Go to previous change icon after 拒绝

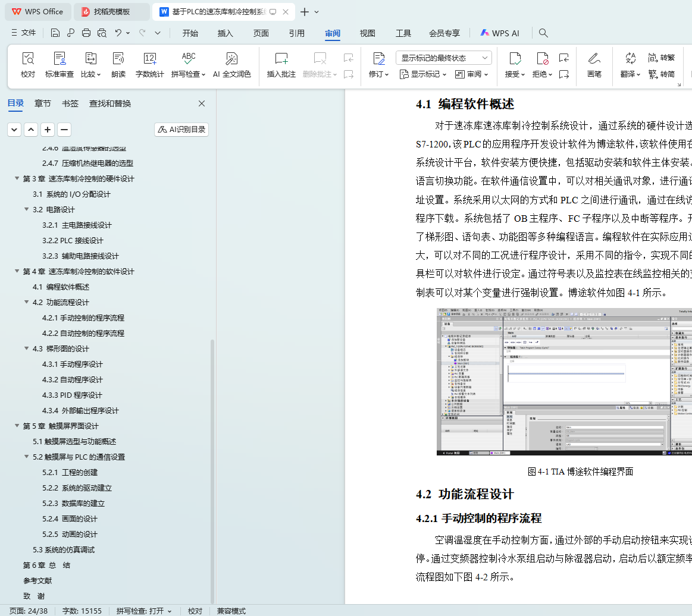click(564, 58)
